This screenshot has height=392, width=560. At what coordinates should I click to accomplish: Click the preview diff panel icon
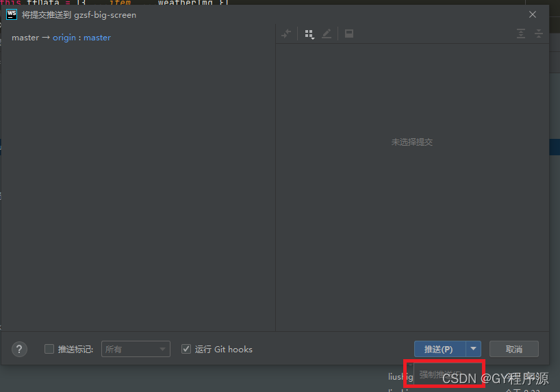click(349, 34)
